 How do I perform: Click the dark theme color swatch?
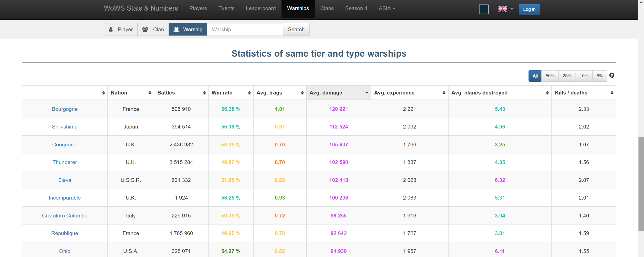484,9
